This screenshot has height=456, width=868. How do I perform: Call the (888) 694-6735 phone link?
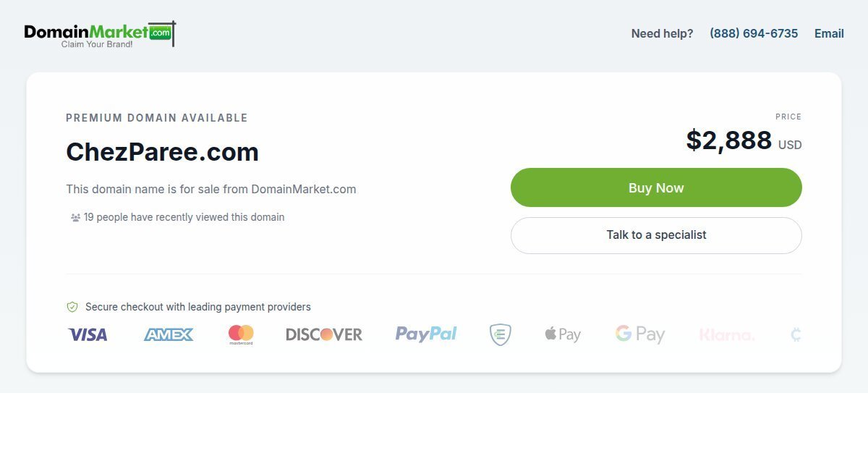(x=754, y=33)
